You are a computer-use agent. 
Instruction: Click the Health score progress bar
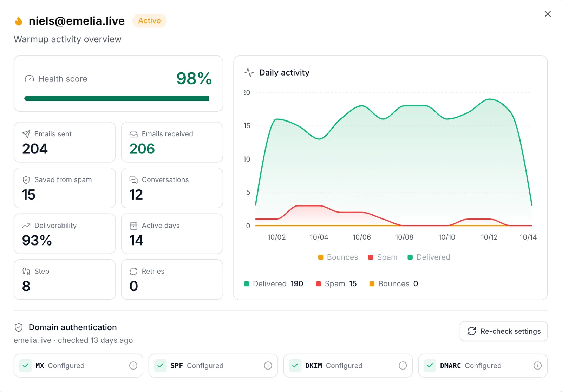pos(116,98)
